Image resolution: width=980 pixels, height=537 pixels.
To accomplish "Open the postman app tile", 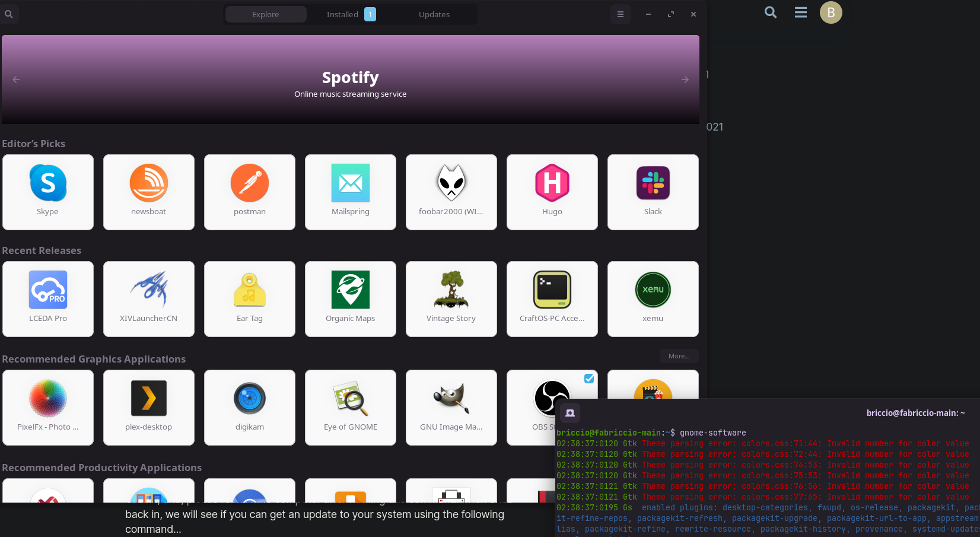I will pos(250,192).
